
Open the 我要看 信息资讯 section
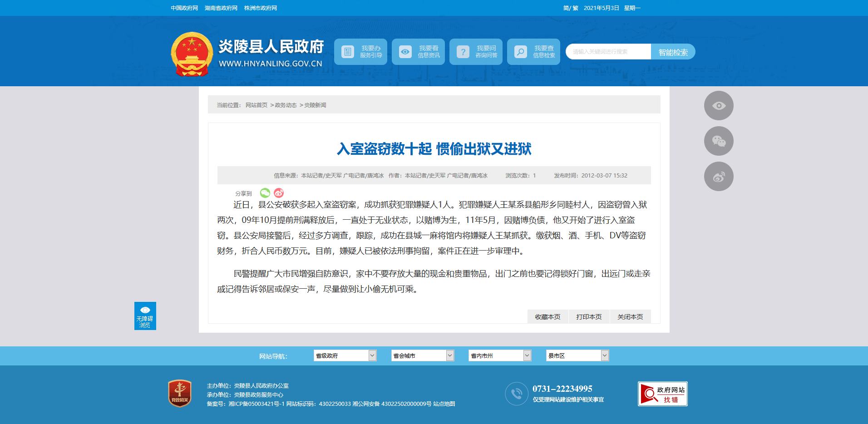(x=418, y=52)
